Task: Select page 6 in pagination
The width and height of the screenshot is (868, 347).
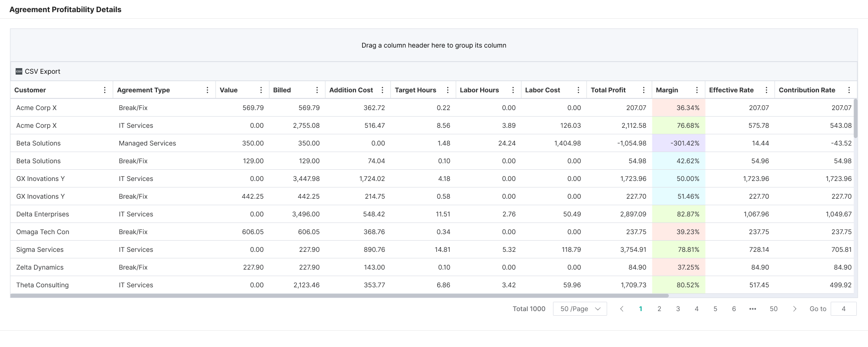Action: 734,309
